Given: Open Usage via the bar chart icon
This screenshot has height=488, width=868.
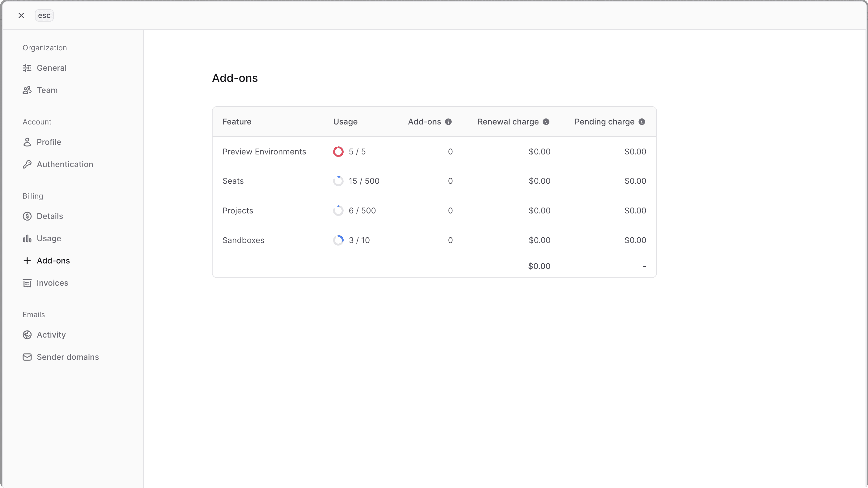Looking at the screenshot, I should (x=27, y=238).
